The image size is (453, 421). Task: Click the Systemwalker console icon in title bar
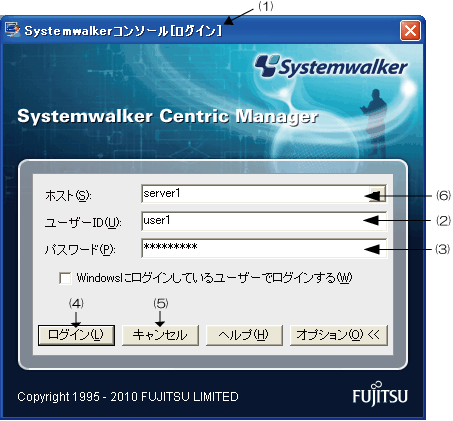click(x=13, y=30)
